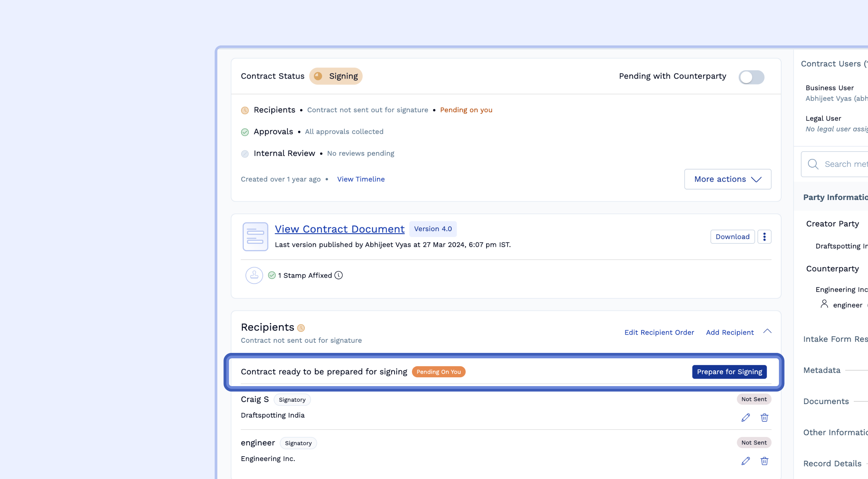Click Add Recipient link
868x479 pixels.
(x=730, y=332)
